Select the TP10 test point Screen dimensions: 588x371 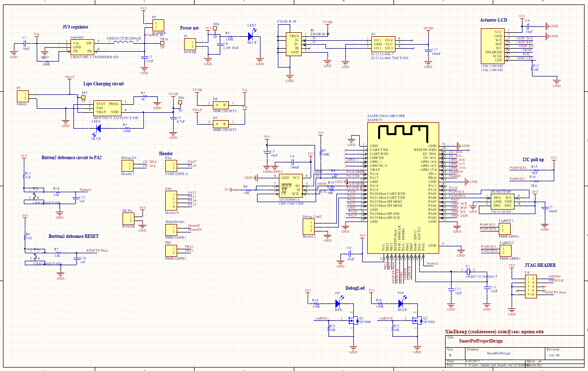[162, 43]
